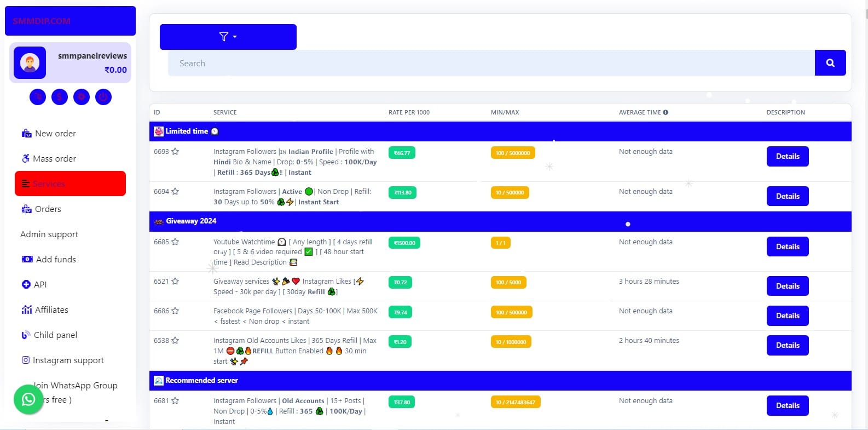View Details for service 6521

(787, 286)
